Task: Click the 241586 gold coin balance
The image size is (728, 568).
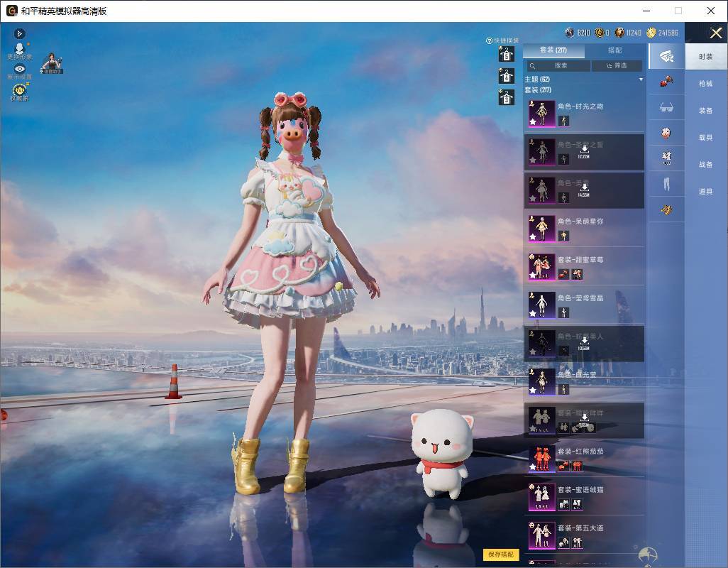Action: 663,33
